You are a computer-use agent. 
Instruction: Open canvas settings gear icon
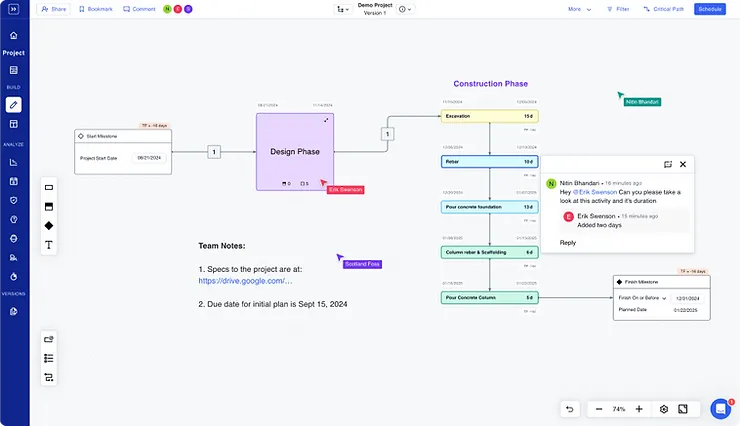click(x=664, y=409)
